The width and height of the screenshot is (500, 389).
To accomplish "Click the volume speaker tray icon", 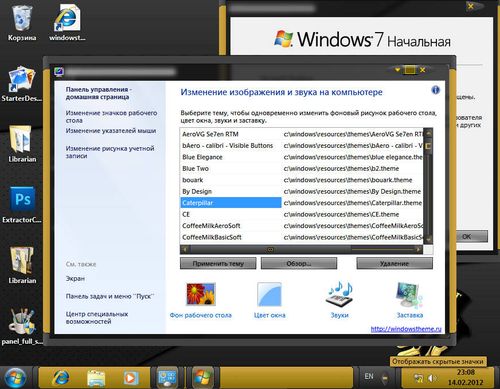I will point(432,378).
